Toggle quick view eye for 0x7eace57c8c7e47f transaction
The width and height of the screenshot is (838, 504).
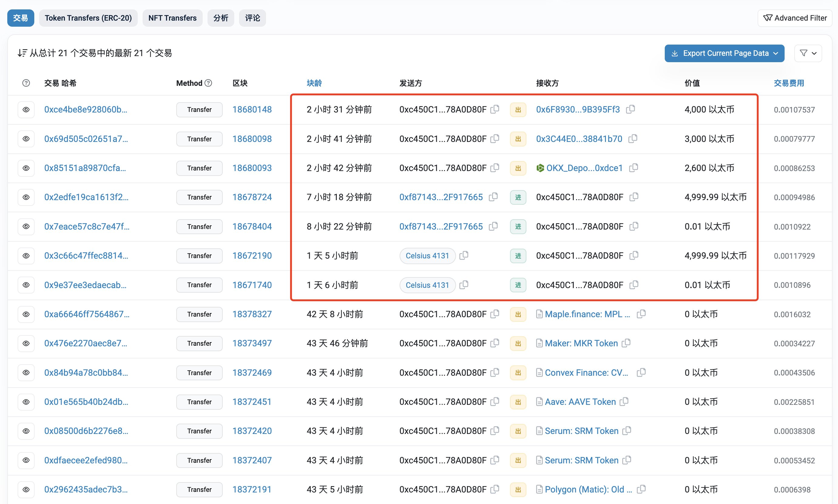(26, 226)
